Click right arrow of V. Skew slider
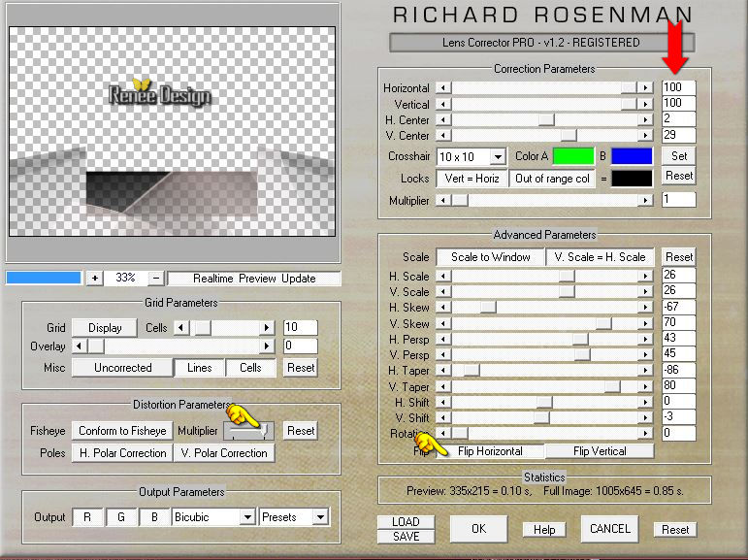 pos(645,323)
